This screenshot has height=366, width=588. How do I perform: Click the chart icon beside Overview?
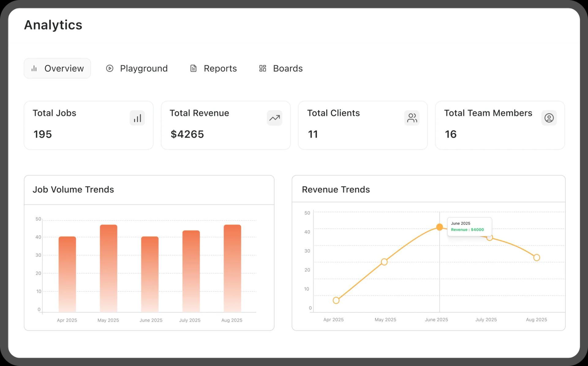tap(34, 68)
